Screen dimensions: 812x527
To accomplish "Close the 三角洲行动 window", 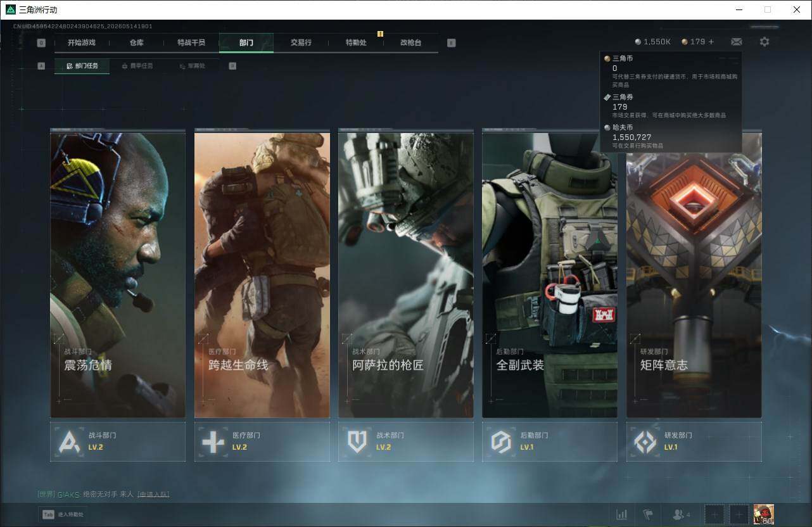I will tap(797, 10).
